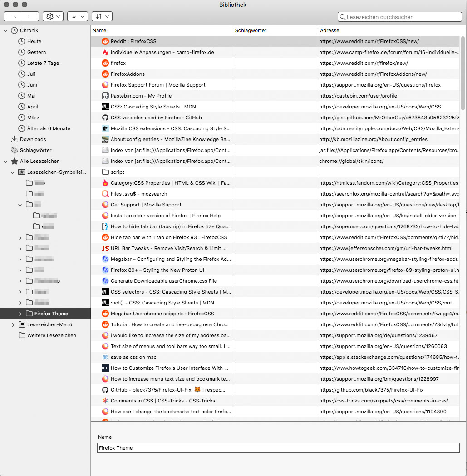Click the Pastebin.com favicon
This screenshot has height=476, width=467.
(105, 96)
